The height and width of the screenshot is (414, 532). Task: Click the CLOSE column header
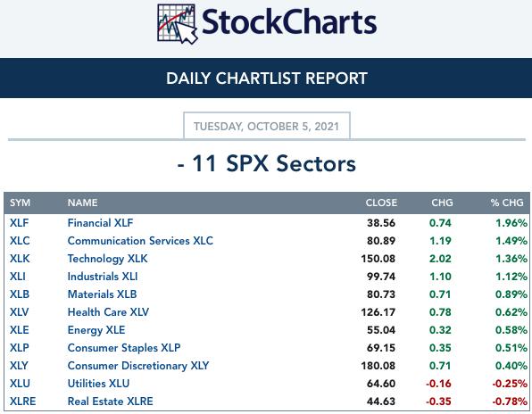pos(381,203)
